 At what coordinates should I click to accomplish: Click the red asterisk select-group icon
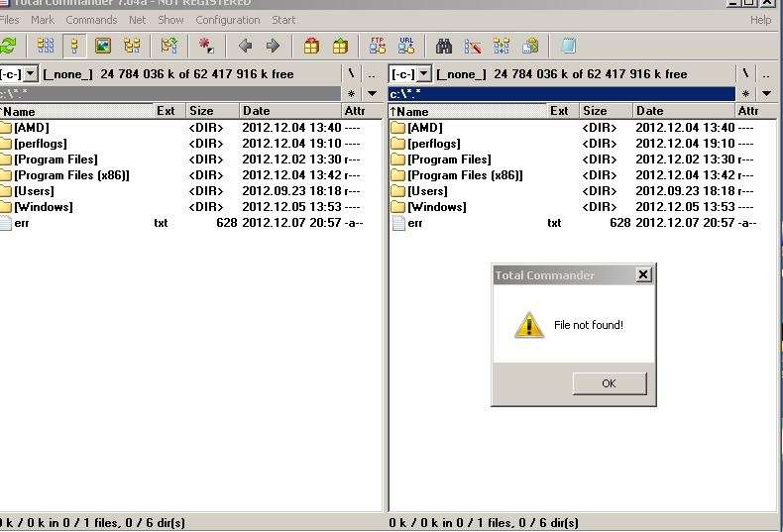206,47
